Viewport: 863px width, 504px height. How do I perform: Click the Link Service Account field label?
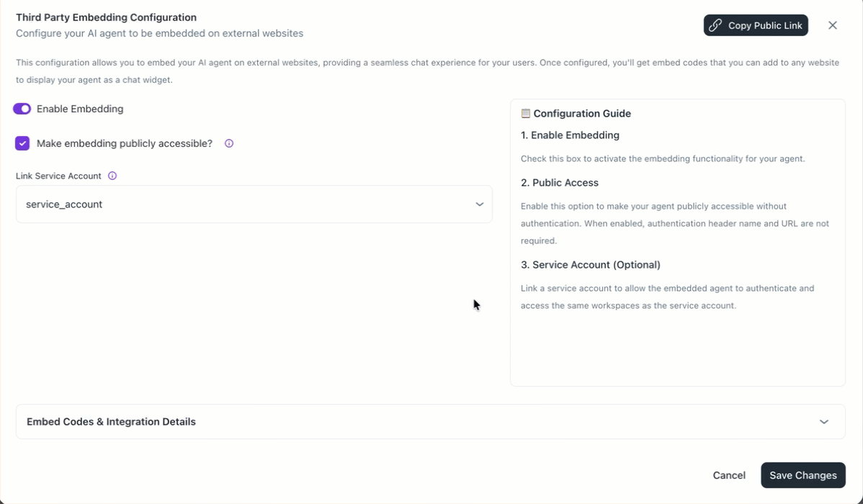click(x=59, y=176)
